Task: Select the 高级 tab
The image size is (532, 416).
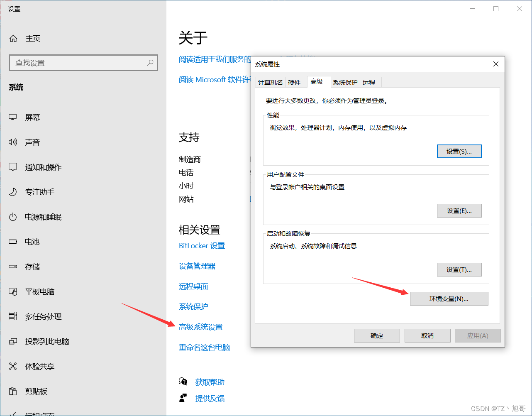Action: (x=319, y=82)
